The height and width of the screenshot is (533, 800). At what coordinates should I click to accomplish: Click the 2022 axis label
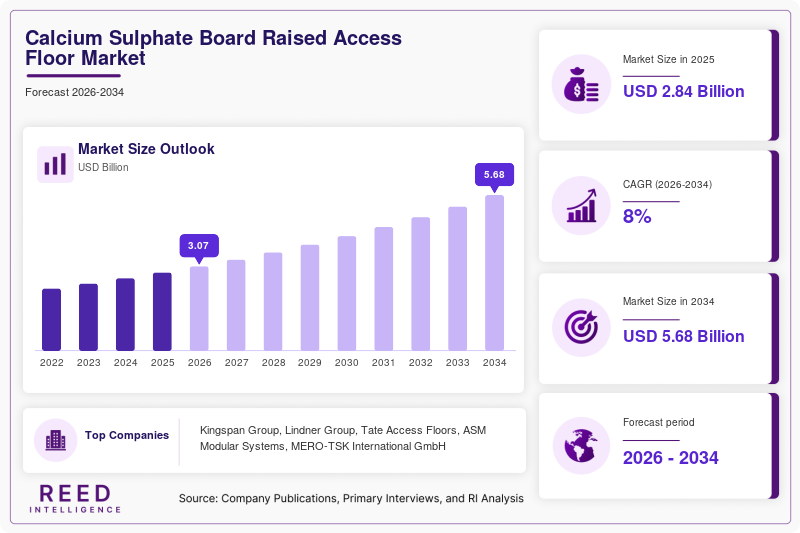(x=52, y=363)
